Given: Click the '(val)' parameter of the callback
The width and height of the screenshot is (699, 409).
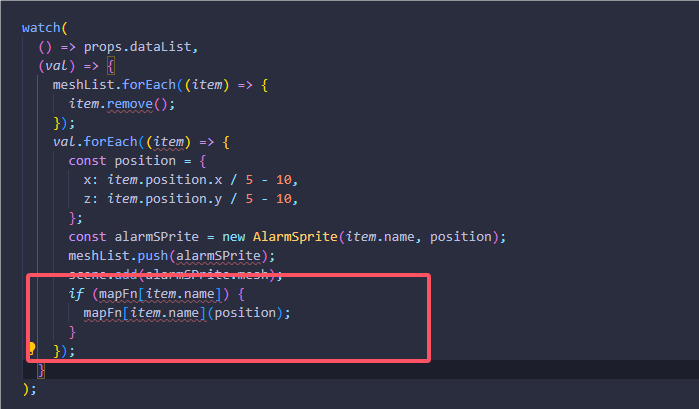Looking at the screenshot, I should [x=57, y=66].
